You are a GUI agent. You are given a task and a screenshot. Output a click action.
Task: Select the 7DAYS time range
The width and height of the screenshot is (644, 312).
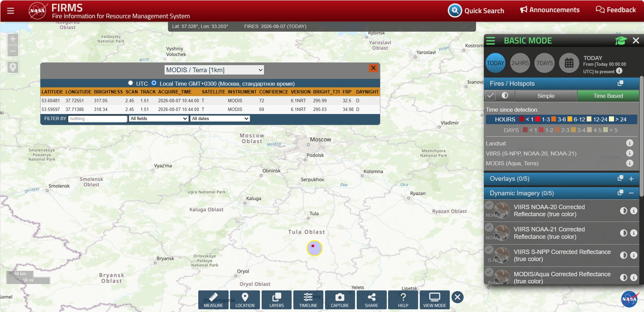point(545,63)
